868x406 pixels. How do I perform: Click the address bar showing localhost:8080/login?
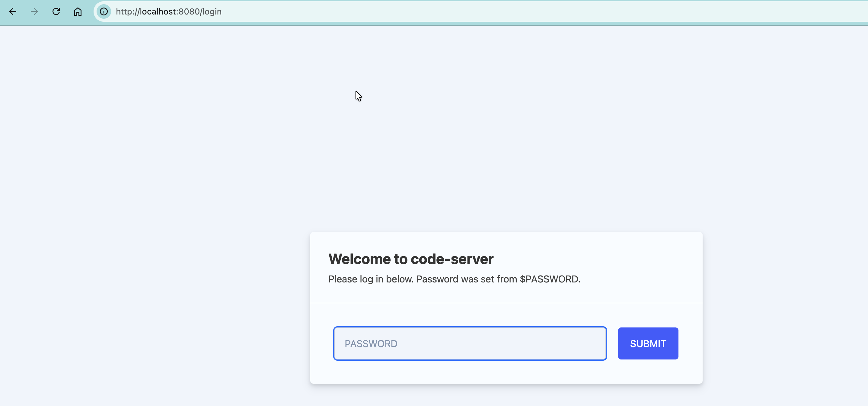[x=168, y=11]
